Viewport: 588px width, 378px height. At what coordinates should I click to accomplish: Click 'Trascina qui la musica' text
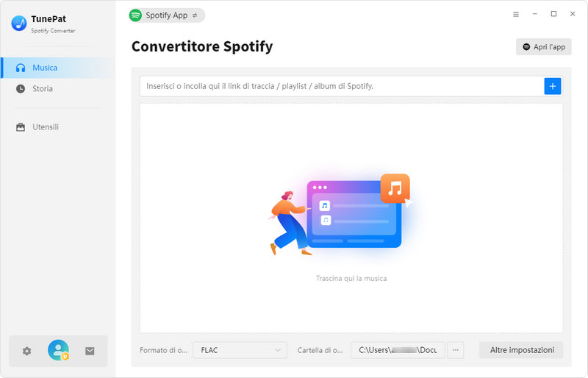[351, 279]
